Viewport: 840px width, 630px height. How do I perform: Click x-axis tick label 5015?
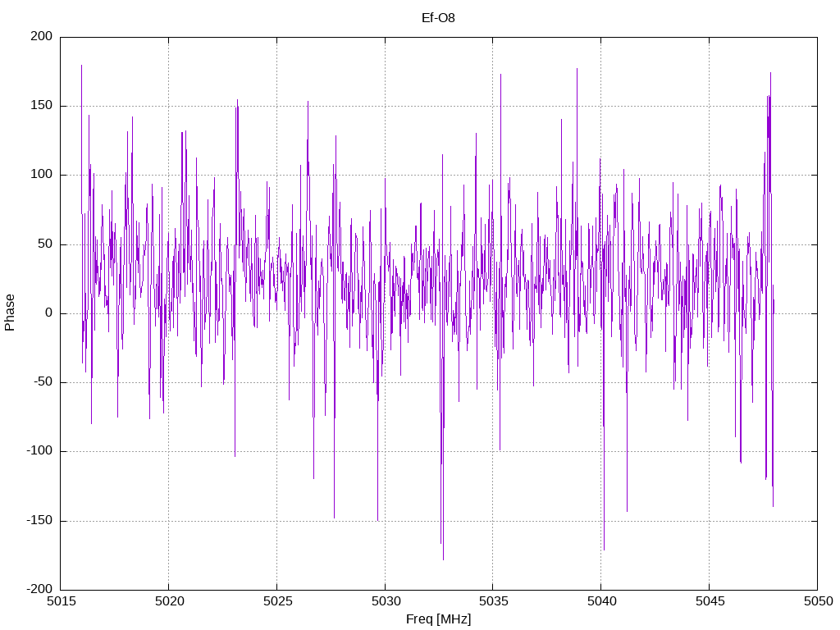click(x=61, y=601)
